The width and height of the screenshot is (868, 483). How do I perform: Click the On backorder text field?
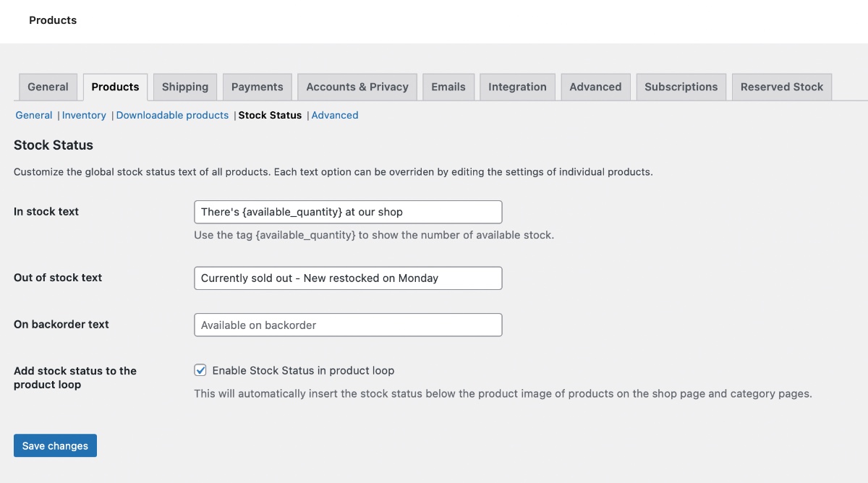(x=348, y=325)
